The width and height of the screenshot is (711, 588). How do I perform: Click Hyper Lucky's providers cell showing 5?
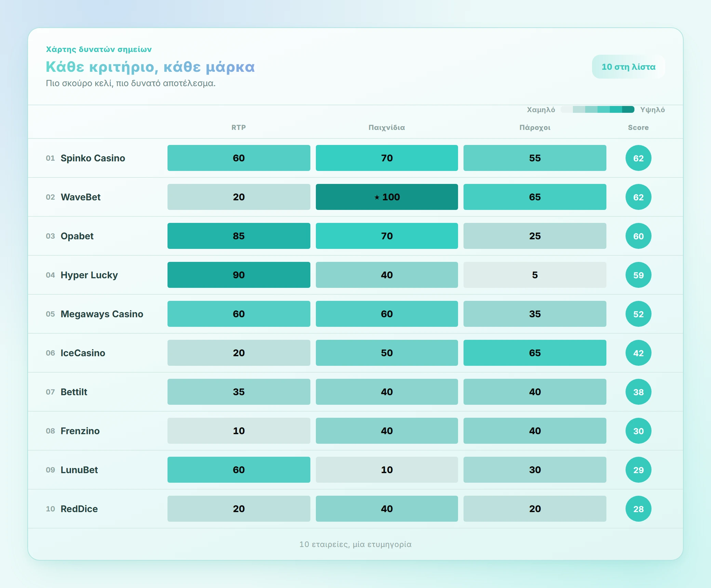coord(535,275)
